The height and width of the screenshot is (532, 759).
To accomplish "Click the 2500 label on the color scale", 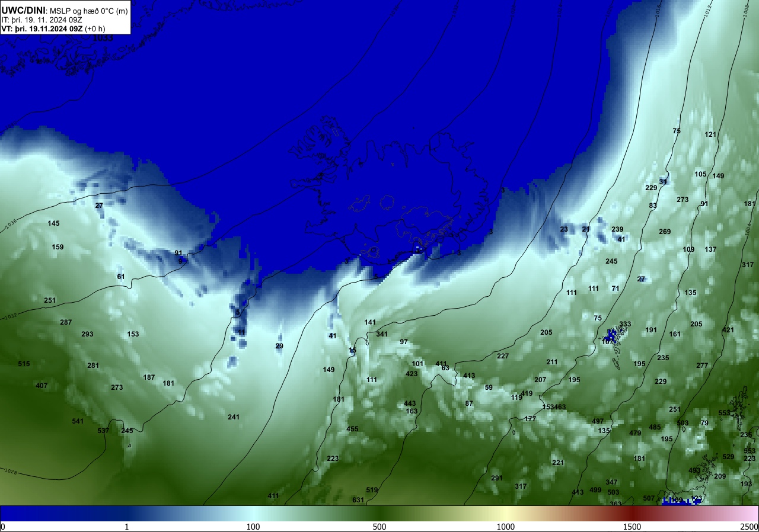I will [x=748, y=527].
